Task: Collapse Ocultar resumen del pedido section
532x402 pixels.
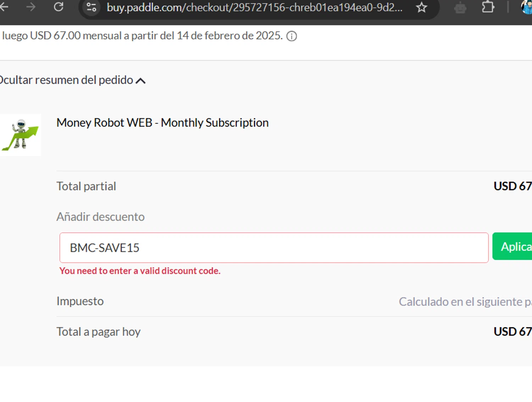Action: coord(72,80)
